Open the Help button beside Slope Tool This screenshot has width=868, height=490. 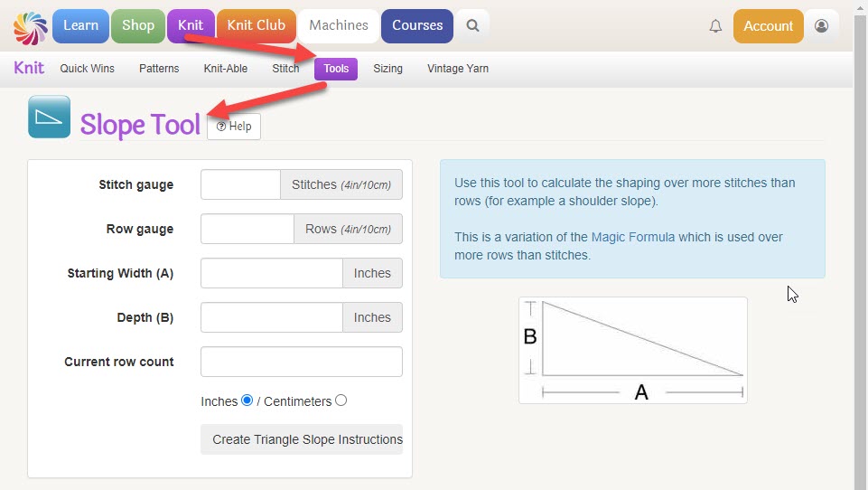click(x=234, y=127)
